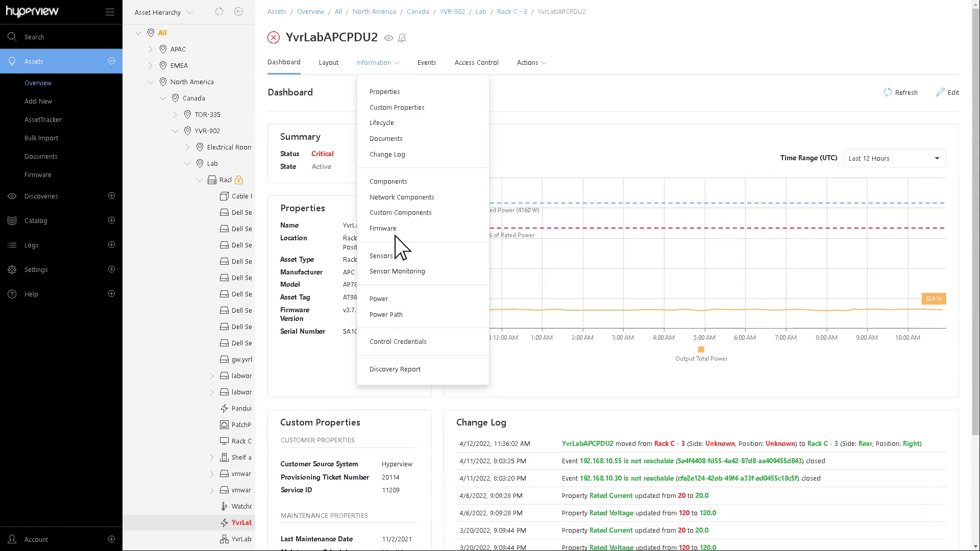
Task: Expand the Account section plus icon
Action: coord(111,539)
